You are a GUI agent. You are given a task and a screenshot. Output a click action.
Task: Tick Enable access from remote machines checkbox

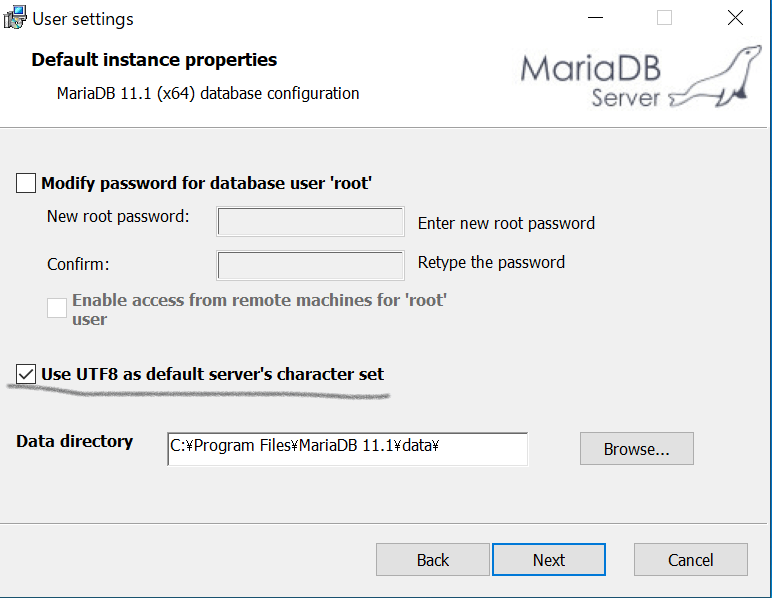click(57, 308)
